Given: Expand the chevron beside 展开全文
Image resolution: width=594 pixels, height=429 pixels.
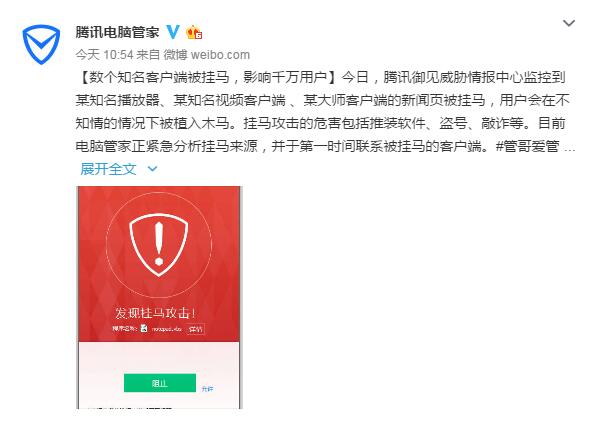Looking at the screenshot, I should [x=152, y=169].
